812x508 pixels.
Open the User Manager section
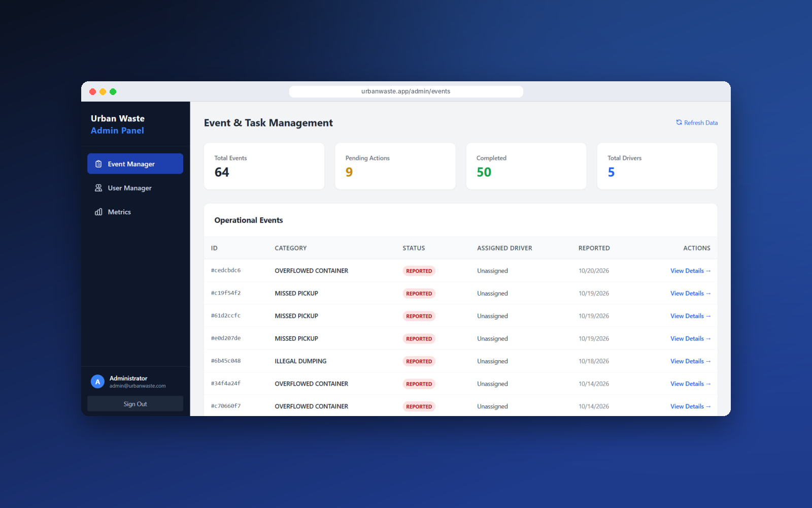135,188
